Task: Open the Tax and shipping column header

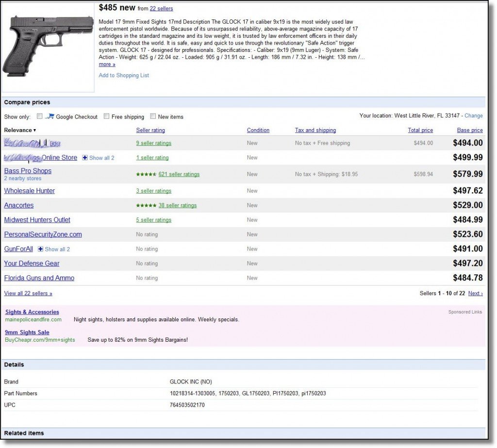Action: click(x=315, y=130)
